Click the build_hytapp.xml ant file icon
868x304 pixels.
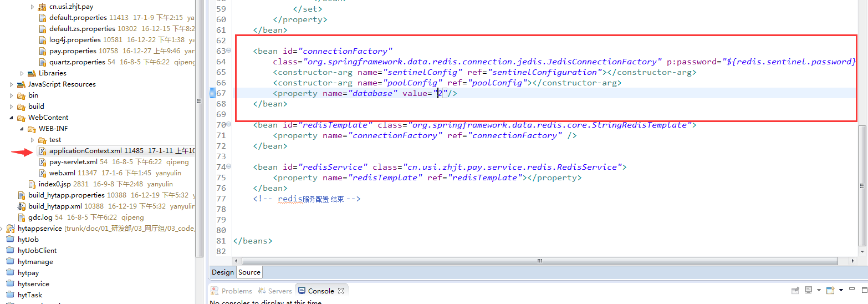[x=22, y=206]
